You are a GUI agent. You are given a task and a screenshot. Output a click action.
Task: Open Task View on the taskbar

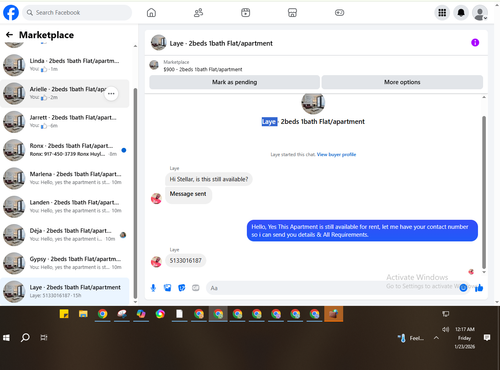coord(44,338)
